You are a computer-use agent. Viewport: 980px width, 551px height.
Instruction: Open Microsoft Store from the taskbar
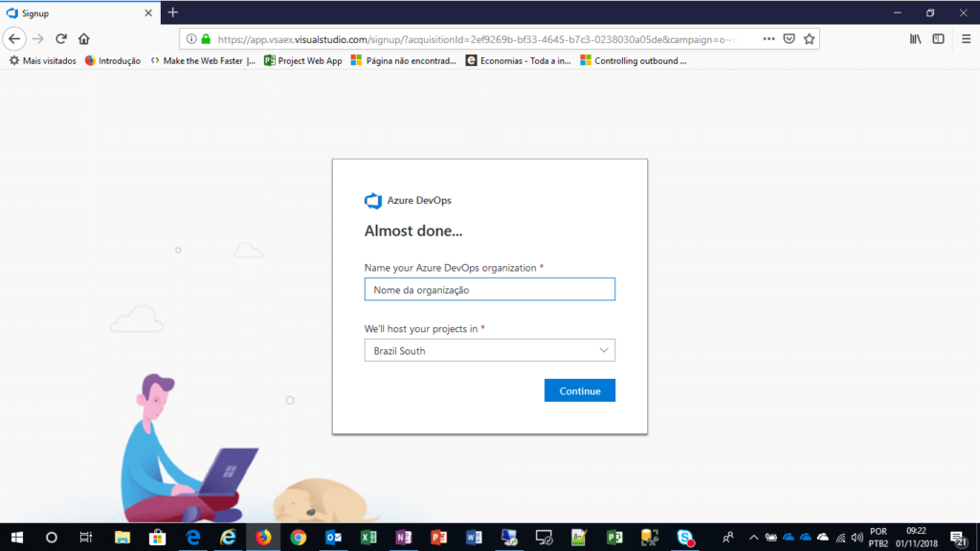157,538
